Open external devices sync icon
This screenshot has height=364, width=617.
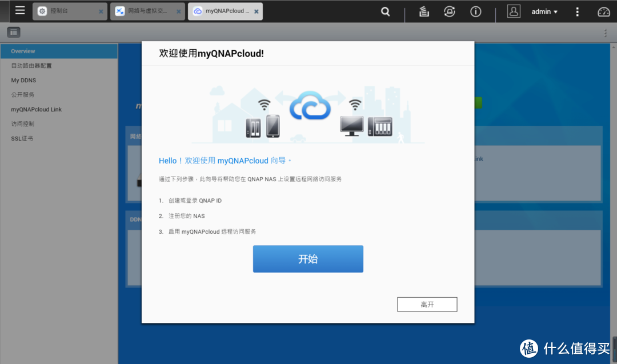450,12
